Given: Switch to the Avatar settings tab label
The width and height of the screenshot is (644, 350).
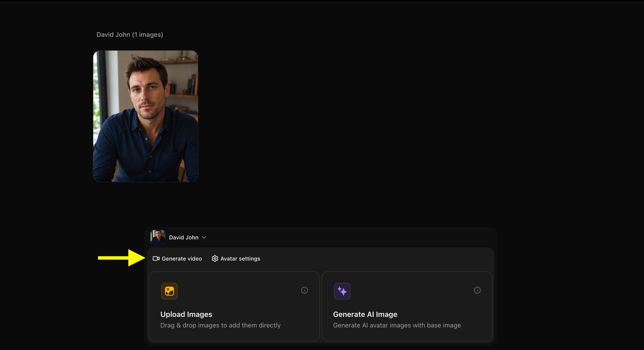Looking at the screenshot, I should click(240, 259).
